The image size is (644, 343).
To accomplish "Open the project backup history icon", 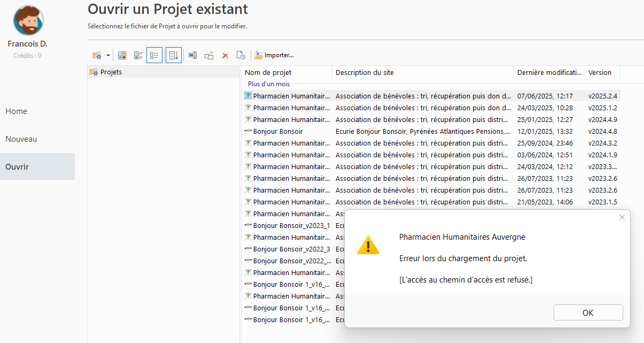I will click(x=241, y=55).
